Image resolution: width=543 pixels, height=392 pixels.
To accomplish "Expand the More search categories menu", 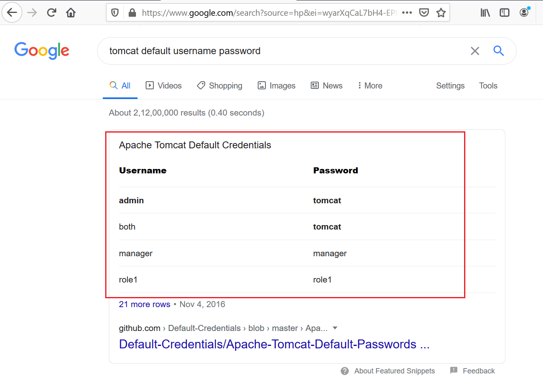I will (x=370, y=86).
